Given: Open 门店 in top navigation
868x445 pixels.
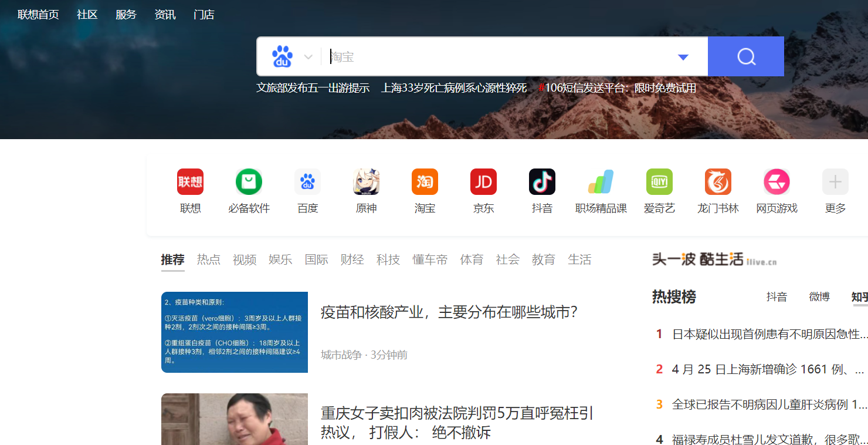Looking at the screenshot, I should pyautogui.click(x=204, y=15).
